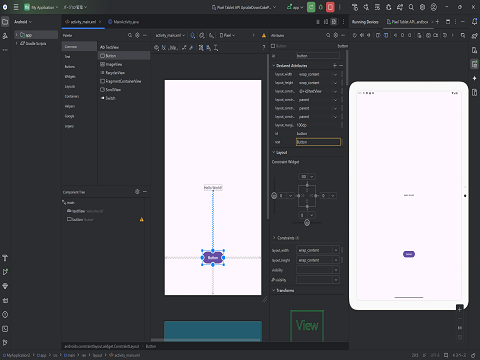Toggle design view mode in editor tab bar
The image size is (480, 360).
[334, 22]
